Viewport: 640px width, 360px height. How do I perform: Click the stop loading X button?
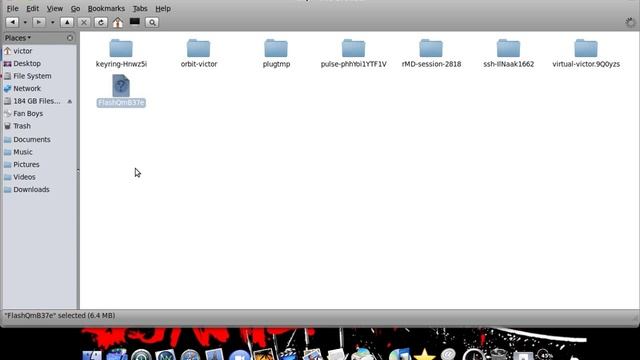(x=84, y=22)
